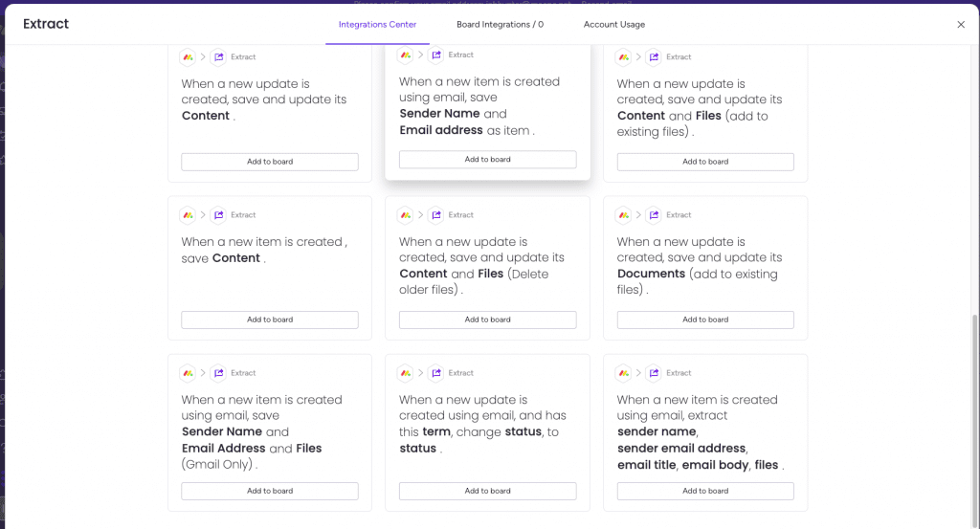Viewport: 980px width, 529px height.
Task: Click bold 'Email Address' in Gmail Only card
Action: pyautogui.click(x=224, y=449)
